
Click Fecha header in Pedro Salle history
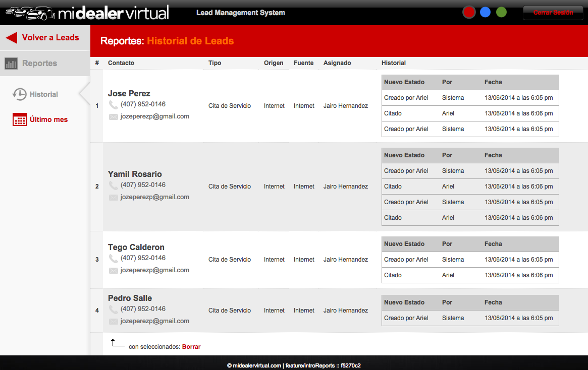click(x=493, y=302)
